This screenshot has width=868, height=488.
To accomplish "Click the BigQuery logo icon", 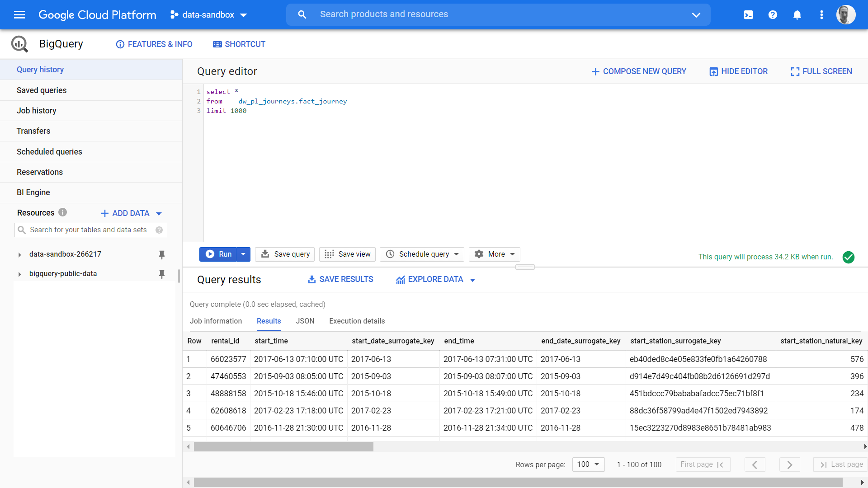I will tap(19, 44).
